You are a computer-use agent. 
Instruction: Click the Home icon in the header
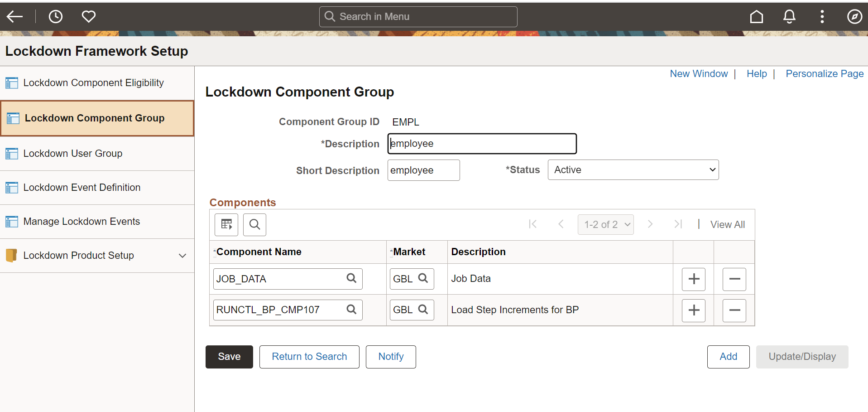pyautogui.click(x=756, y=16)
